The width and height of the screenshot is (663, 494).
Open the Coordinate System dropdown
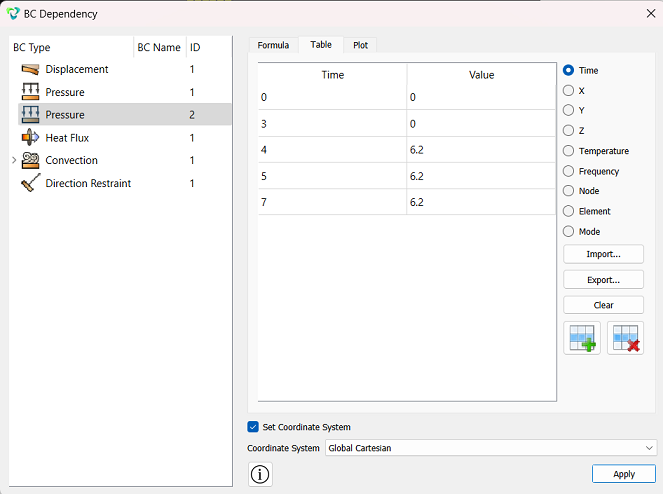click(x=491, y=448)
